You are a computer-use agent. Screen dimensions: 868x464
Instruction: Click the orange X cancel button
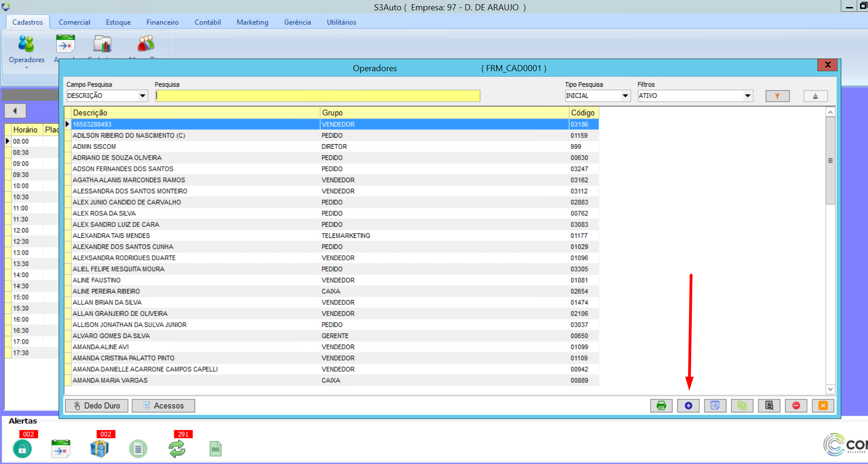coord(823,405)
